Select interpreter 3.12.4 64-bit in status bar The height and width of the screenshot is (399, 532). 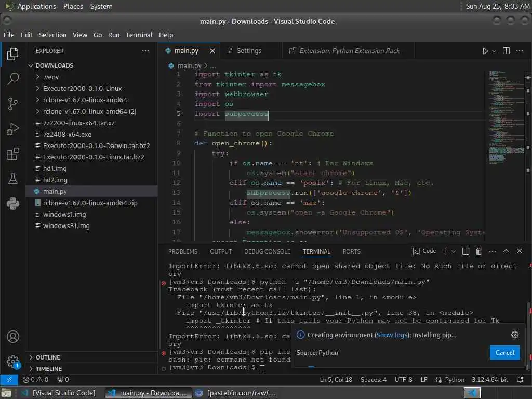point(489,380)
